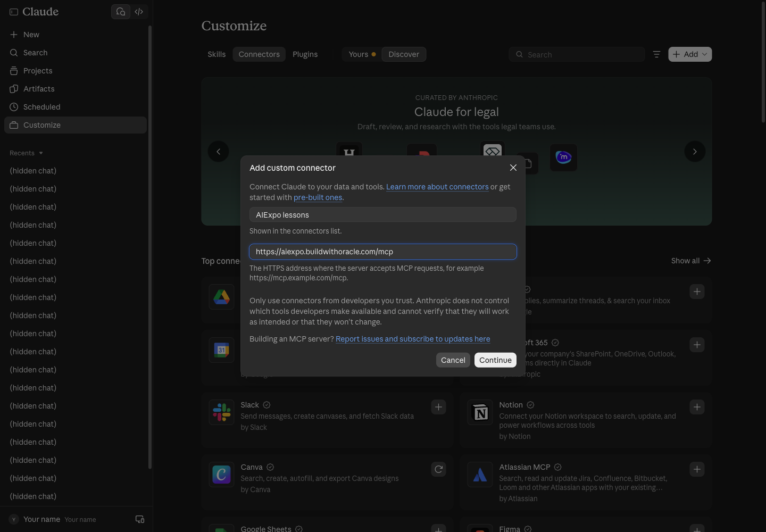Show the Discover connectors view
Screen dimensions: 766x532
[404, 54]
